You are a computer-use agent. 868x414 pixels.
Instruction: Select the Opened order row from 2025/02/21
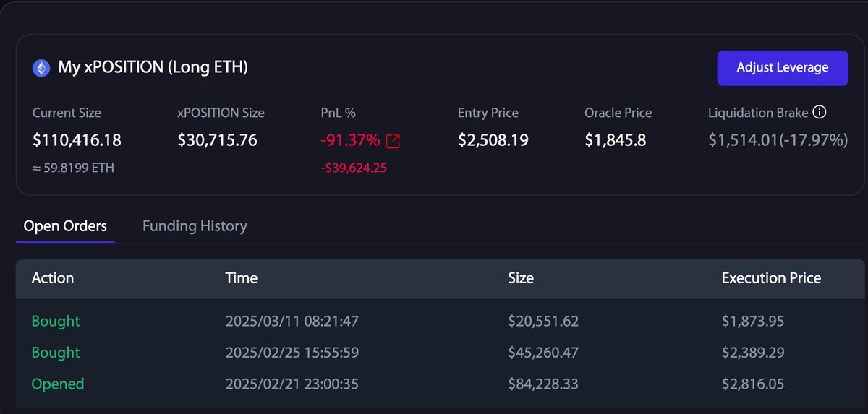(x=58, y=384)
